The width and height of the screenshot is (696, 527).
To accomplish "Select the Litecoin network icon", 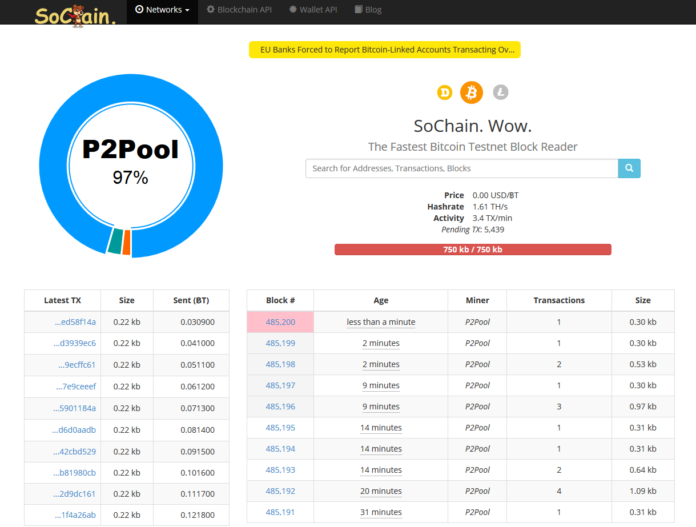I will click(x=500, y=92).
